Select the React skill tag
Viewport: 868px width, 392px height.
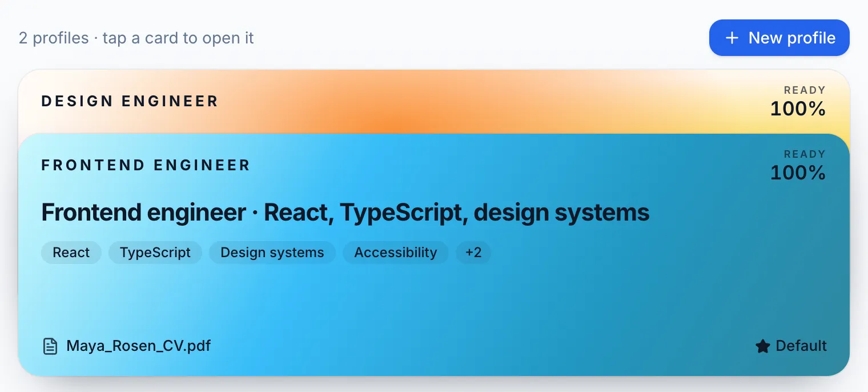tap(71, 253)
